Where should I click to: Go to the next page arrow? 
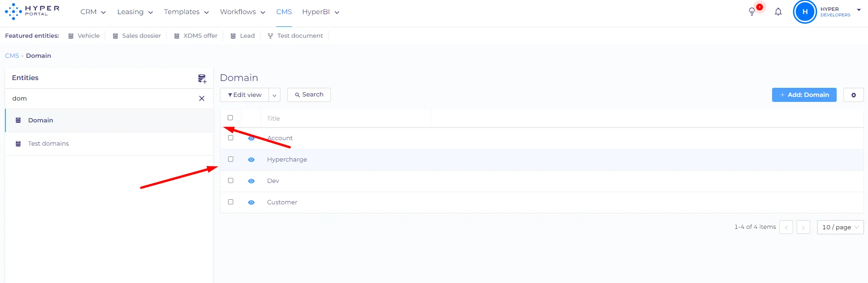coord(803,227)
